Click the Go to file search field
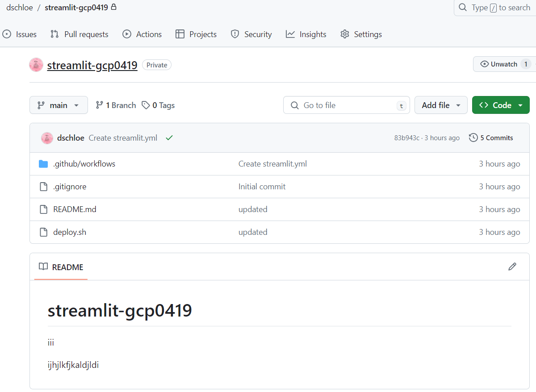This screenshot has height=392, width=536. pyautogui.click(x=347, y=105)
